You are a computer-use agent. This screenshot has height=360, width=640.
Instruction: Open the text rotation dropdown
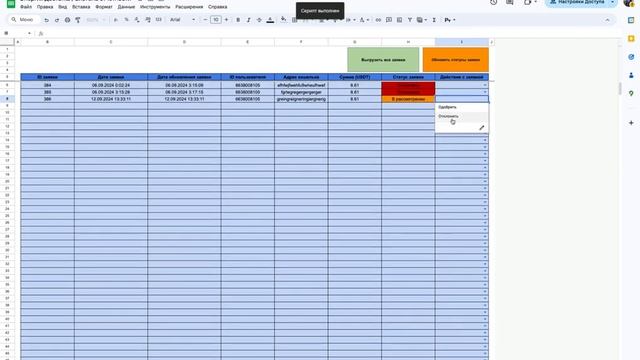(x=363, y=20)
